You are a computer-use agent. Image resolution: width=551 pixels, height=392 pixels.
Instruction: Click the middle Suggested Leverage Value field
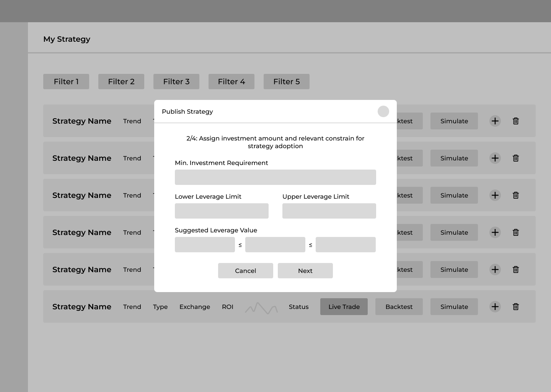point(275,245)
